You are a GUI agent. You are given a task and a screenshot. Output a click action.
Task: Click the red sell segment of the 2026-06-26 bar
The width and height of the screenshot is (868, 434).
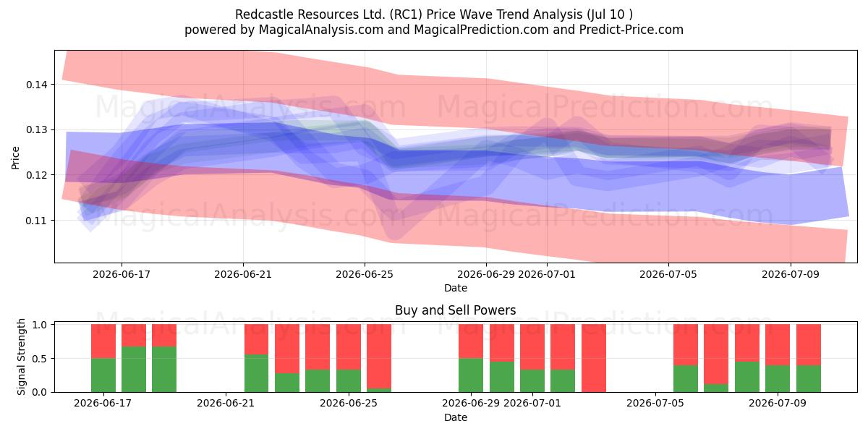[x=379, y=357]
